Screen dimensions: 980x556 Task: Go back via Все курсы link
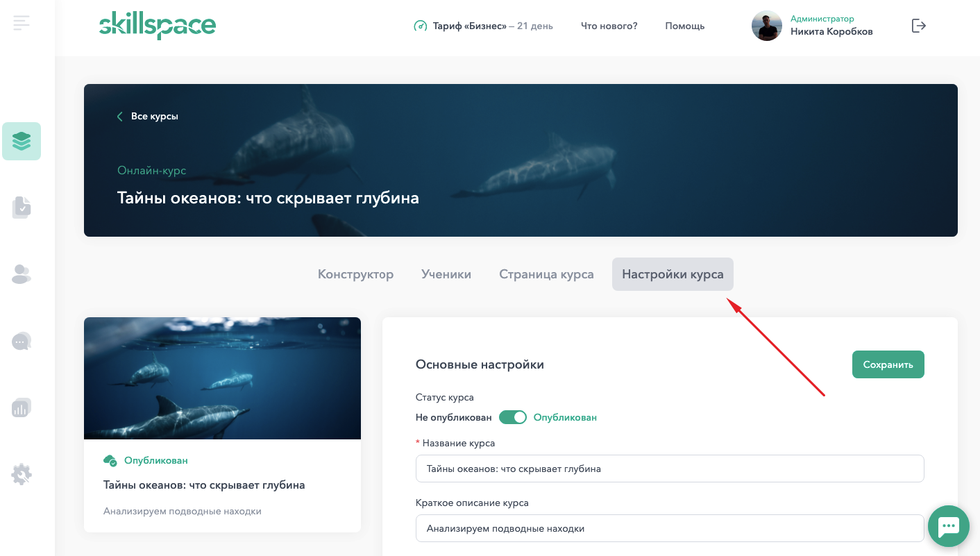pyautogui.click(x=155, y=117)
